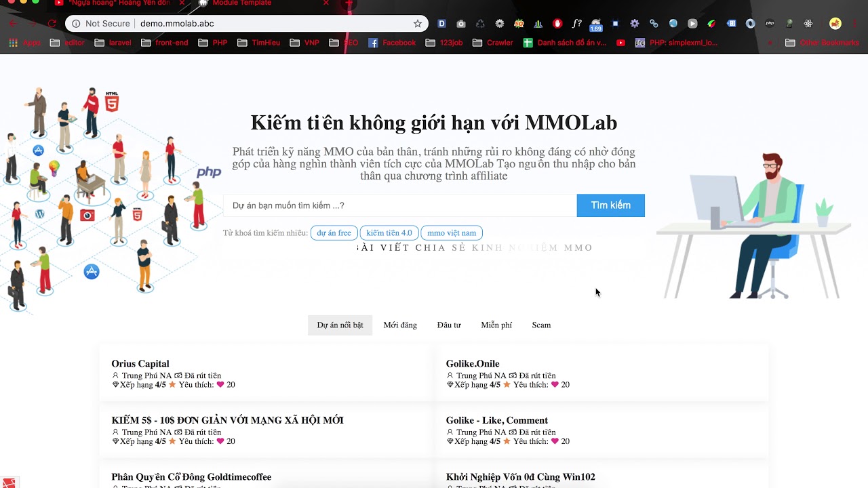868x488 pixels.
Task: Open the PHP: simplexml_lo bookmark
Action: click(x=676, y=43)
